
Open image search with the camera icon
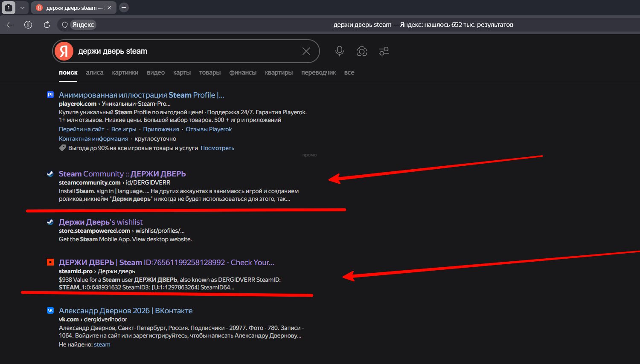[362, 51]
